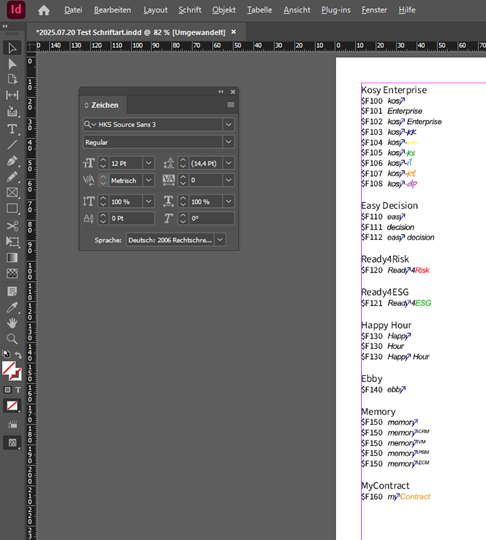Activate the Hand tool

click(x=12, y=323)
